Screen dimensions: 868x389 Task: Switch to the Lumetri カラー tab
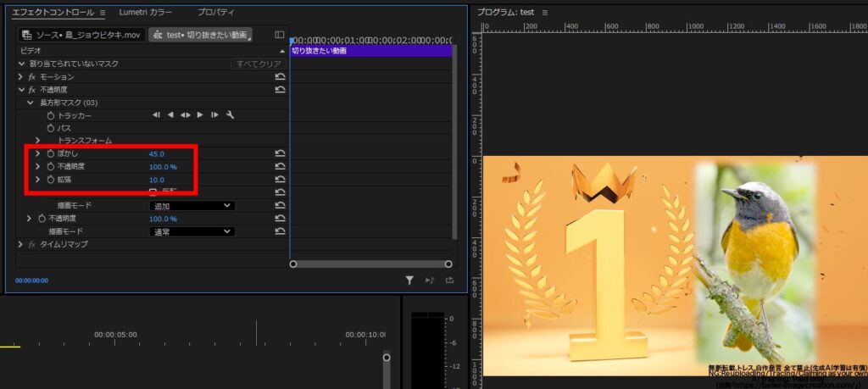point(146,12)
